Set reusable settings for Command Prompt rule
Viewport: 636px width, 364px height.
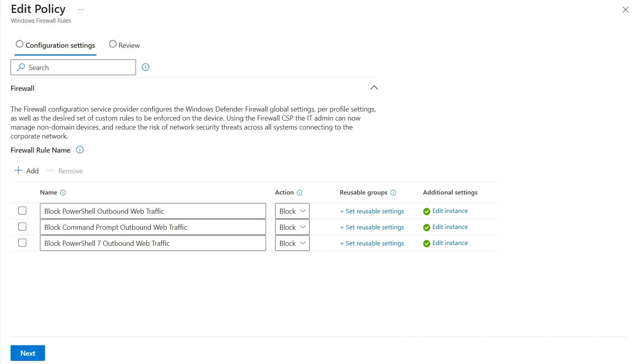[372, 227]
